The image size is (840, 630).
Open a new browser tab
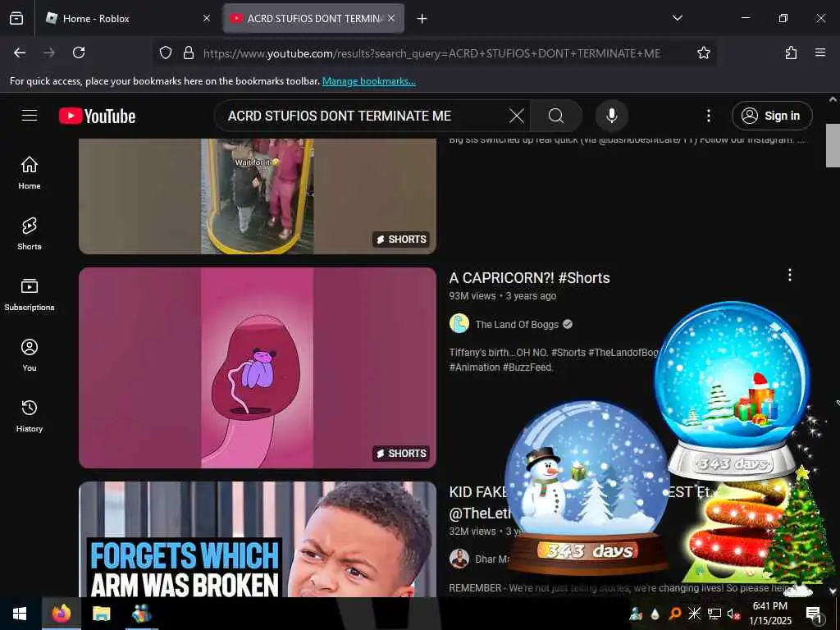pos(422,19)
